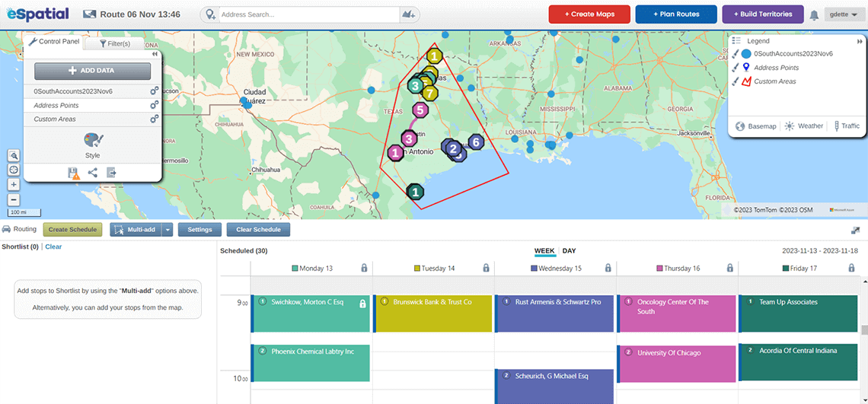
Task: Click the Create Schedule button
Action: click(72, 230)
